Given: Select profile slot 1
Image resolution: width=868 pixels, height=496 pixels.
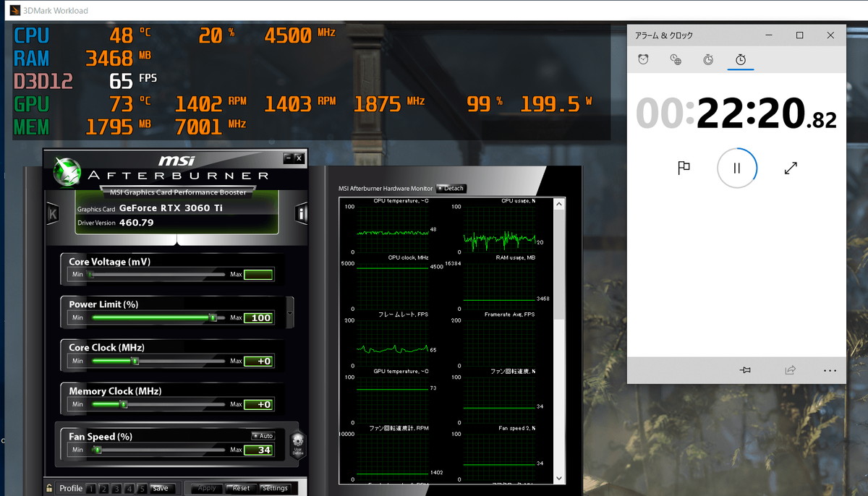Looking at the screenshot, I should (x=91, y=489).
